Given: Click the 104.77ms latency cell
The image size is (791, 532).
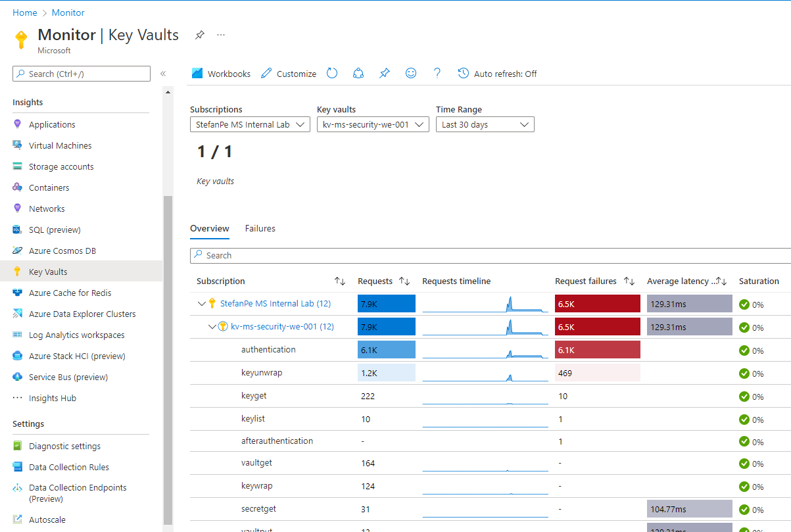Looking at the screenshot, I should [689, 509].
